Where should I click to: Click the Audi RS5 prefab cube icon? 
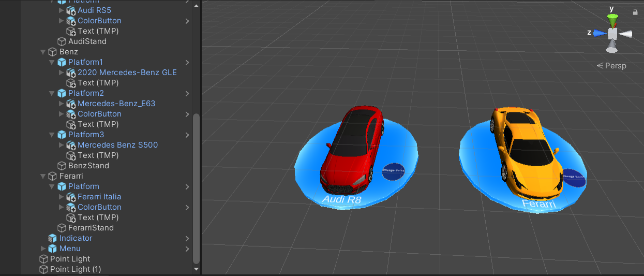point(71,10)
